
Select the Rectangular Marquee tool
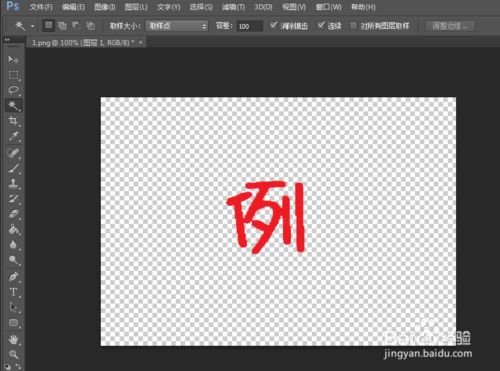13,75
